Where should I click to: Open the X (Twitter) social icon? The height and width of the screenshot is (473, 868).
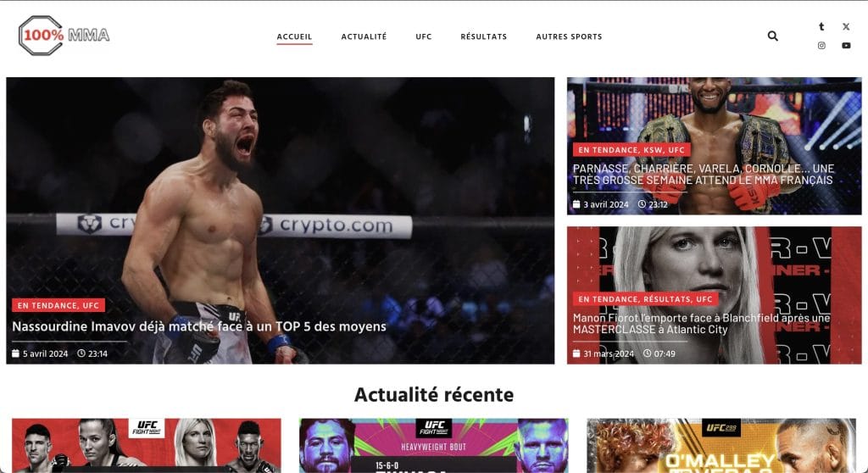(x=846, y=26)
